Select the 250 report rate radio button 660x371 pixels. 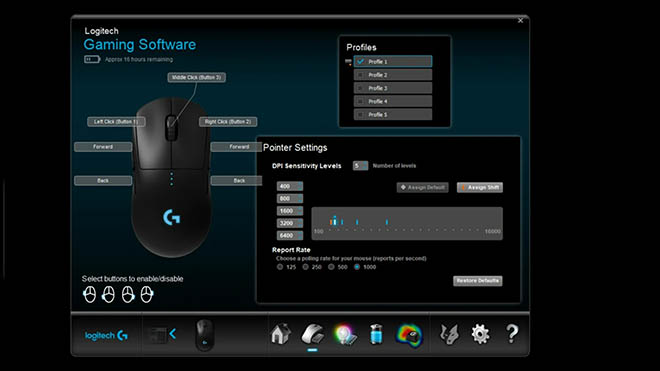306,267
